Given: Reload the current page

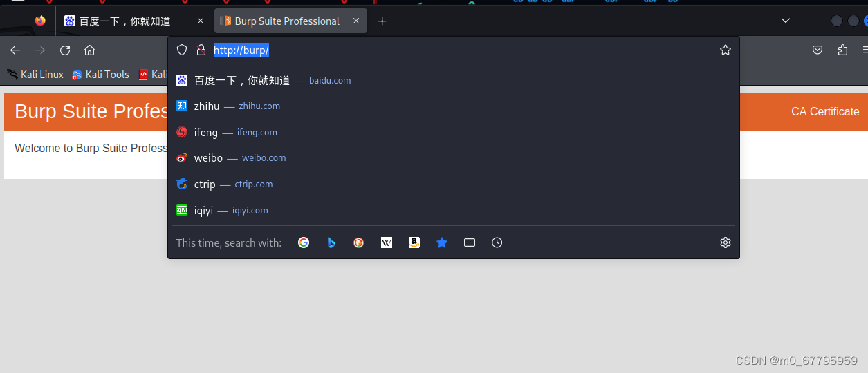Looking at the screenshot, I should point(65,50).
